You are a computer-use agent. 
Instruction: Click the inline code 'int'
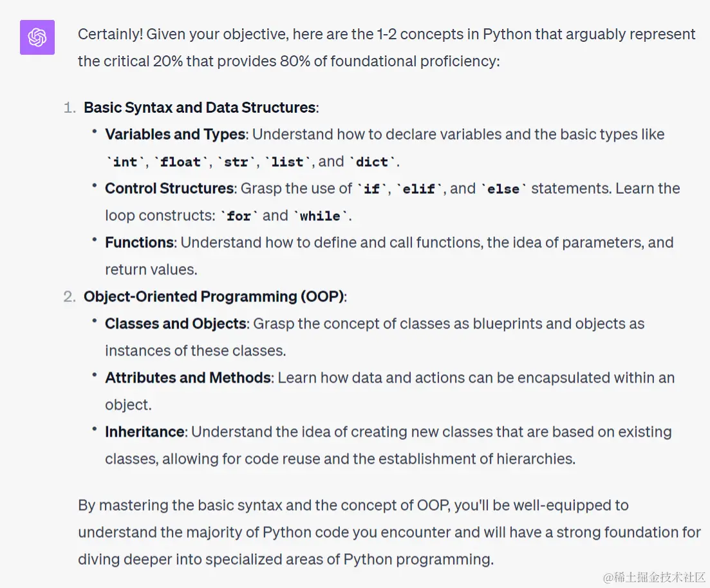pyautogui.click(x=125, y=162)
